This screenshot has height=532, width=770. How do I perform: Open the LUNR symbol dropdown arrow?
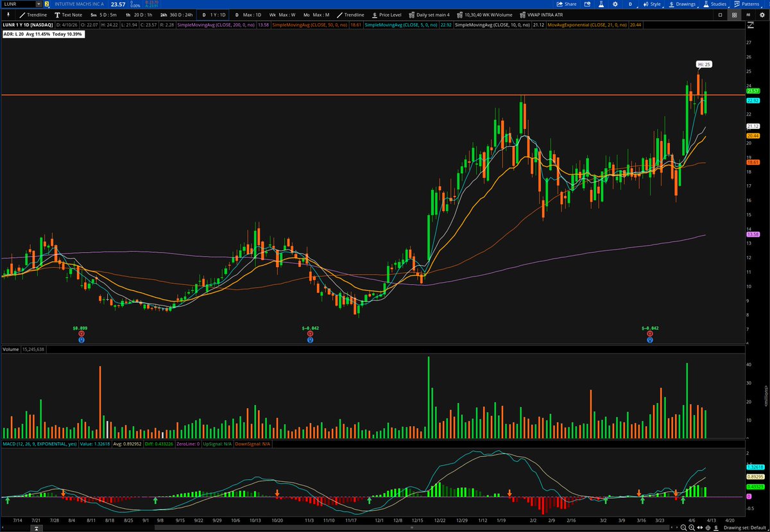coord(38,4)
